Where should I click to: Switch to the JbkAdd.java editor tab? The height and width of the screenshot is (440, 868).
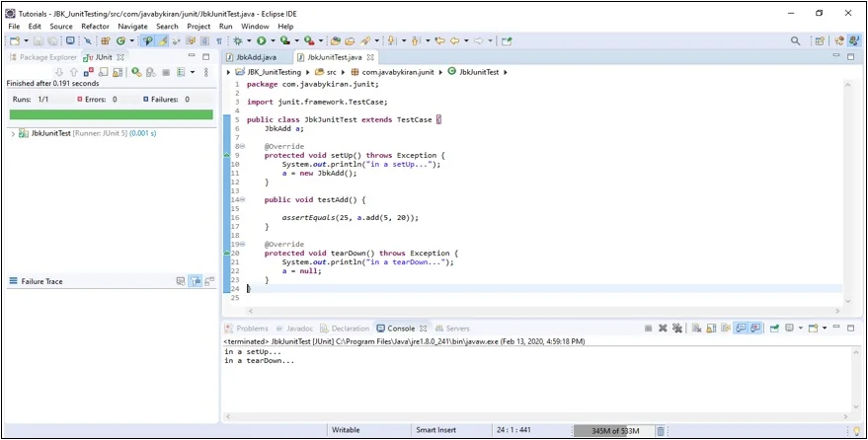click(x=251, y=57)
